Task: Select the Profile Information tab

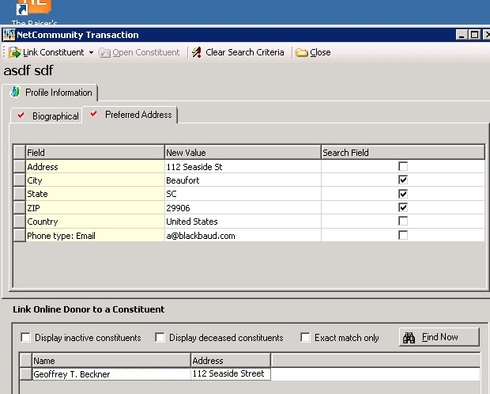Action: point(52,92)
